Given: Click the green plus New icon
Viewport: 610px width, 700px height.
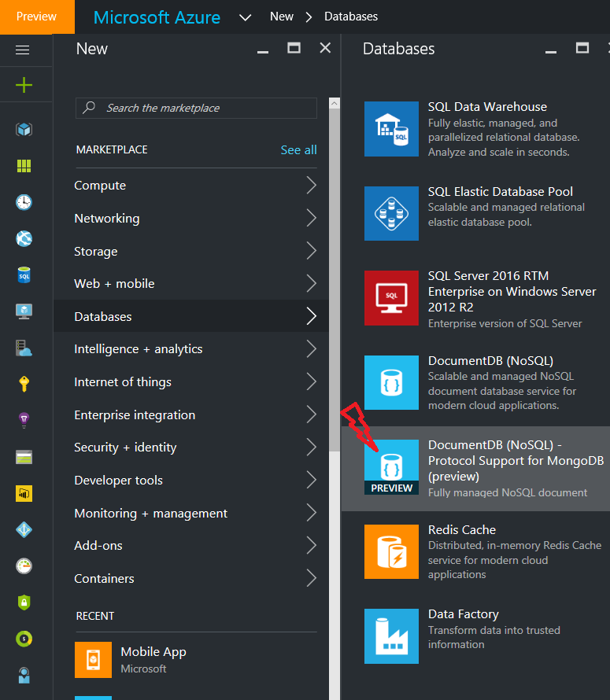Looking at the screenshot, I should pyautogui.click(x=24, y=85).
